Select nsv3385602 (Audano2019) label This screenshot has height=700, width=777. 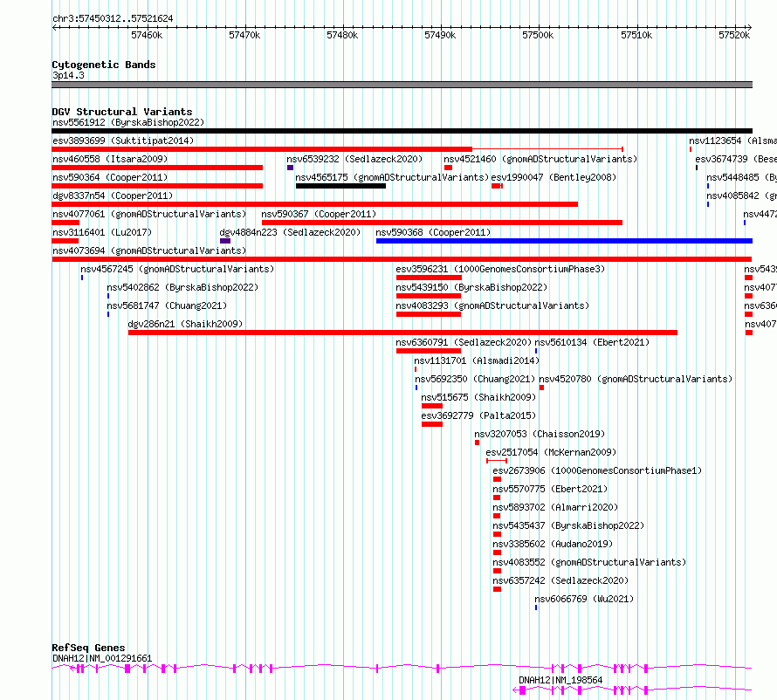[x=553, y=544]
